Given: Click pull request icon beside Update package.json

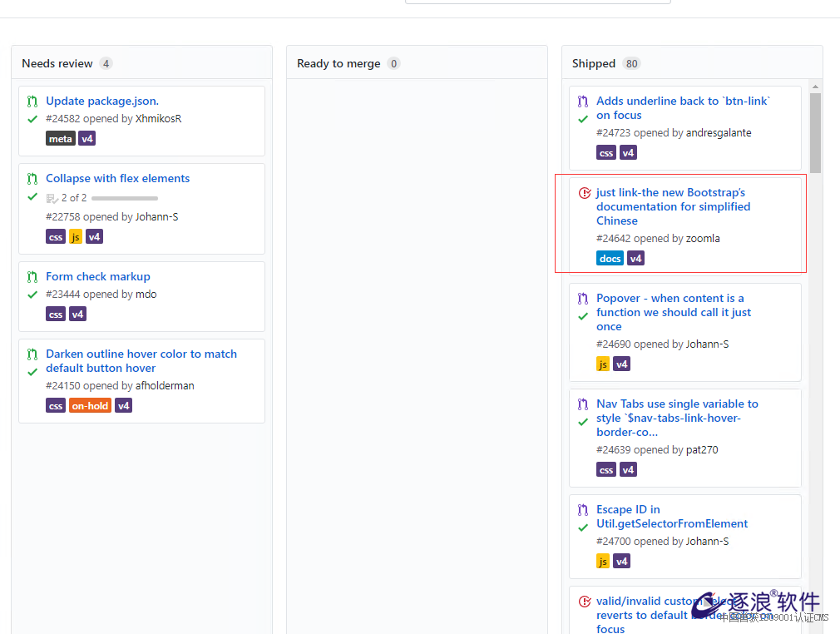Looking at the screenshot, I should coord(32,102).
